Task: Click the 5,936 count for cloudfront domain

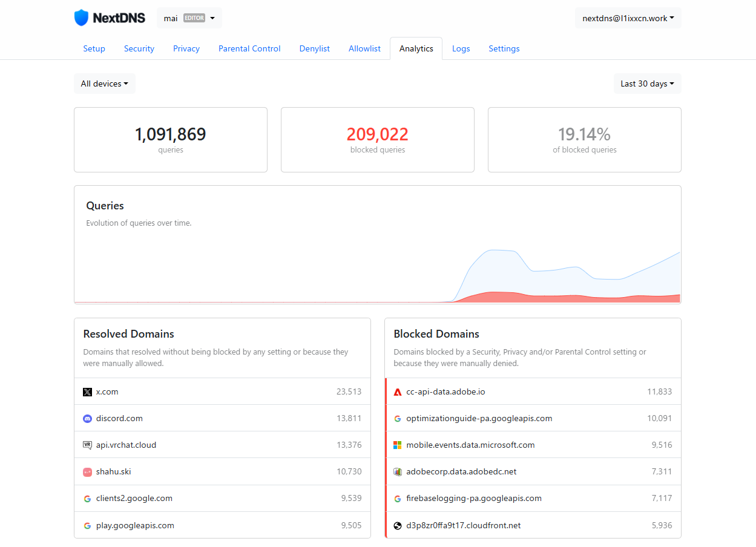Action: point(662,526)
